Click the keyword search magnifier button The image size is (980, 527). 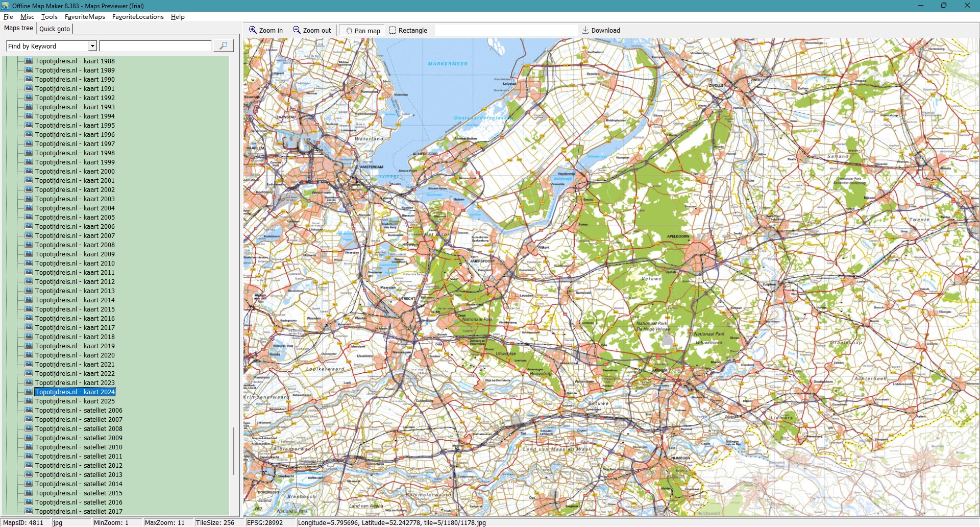point(223,46)
